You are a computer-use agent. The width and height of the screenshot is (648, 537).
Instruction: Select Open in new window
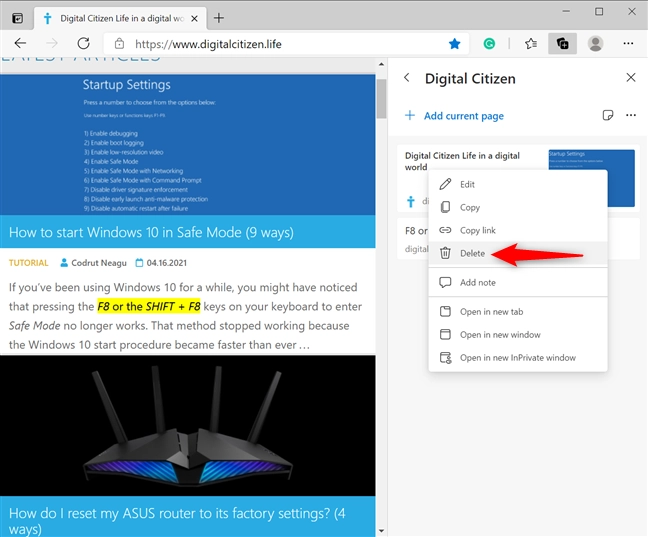(x=518, y=334)
